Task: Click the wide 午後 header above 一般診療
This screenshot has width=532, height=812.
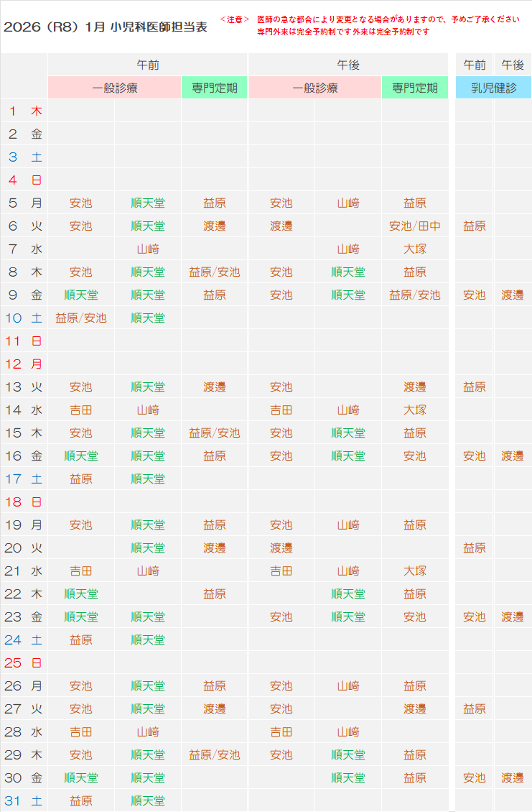Action: click(x=347, y=65)
